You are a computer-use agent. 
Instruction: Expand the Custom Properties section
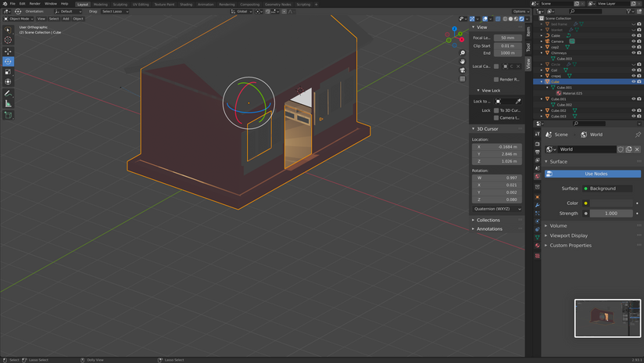point(570,246)
